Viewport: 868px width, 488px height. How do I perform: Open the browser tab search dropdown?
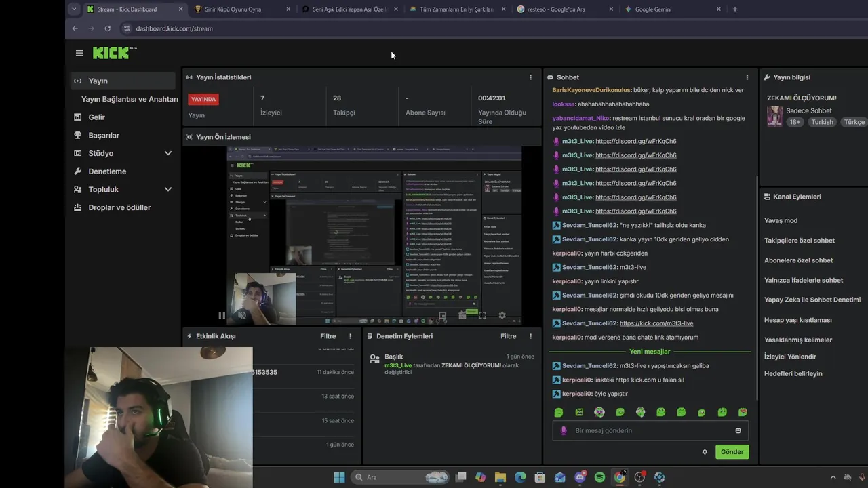tap(73, 9)
